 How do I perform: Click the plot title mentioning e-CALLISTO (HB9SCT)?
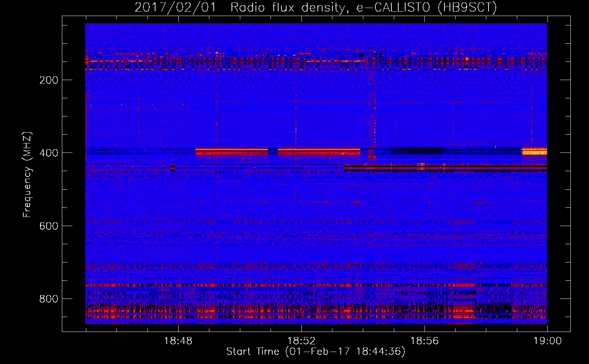(x=316, y=7)
